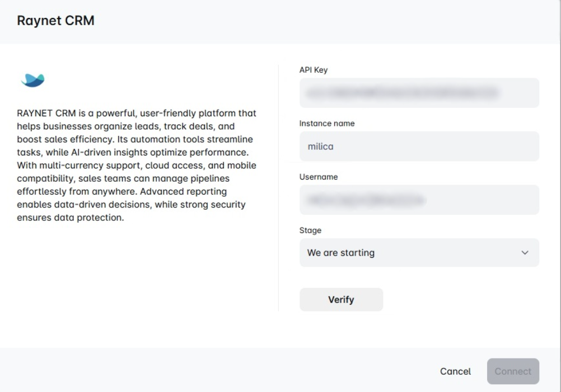Image resolution: width=561 pixels, height=392 pixels.
Task: Click the 'Instance name' field label
Action: tap(327, 124)
